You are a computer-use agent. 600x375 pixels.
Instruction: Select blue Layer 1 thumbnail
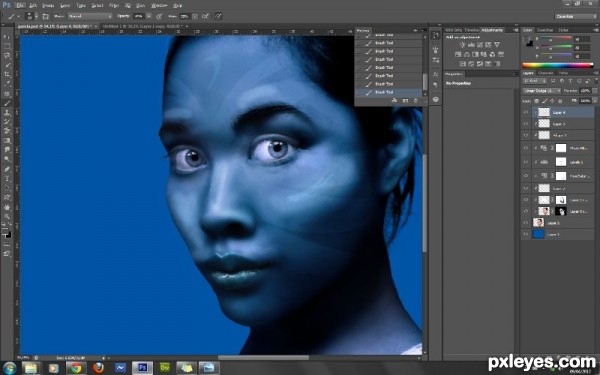(x=538, y=234)
